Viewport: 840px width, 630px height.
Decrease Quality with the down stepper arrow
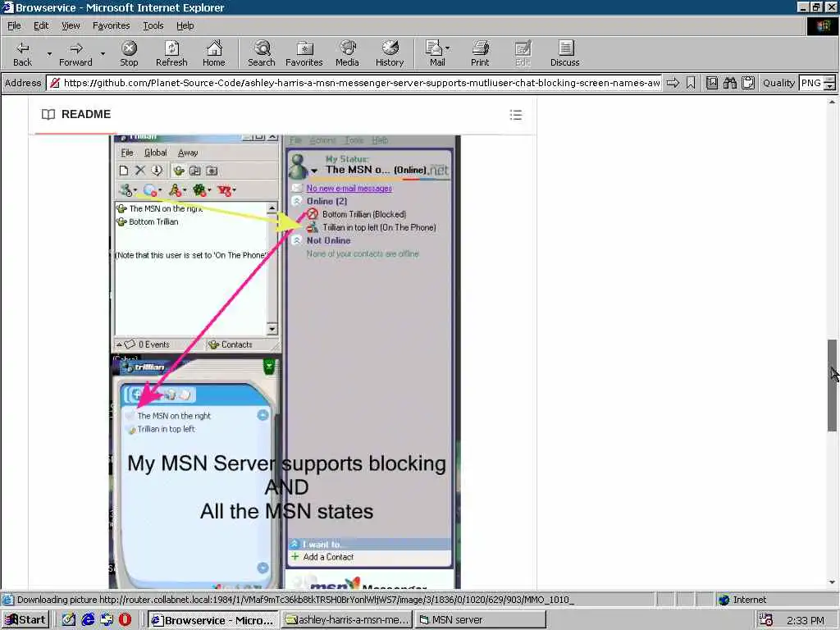830,87
